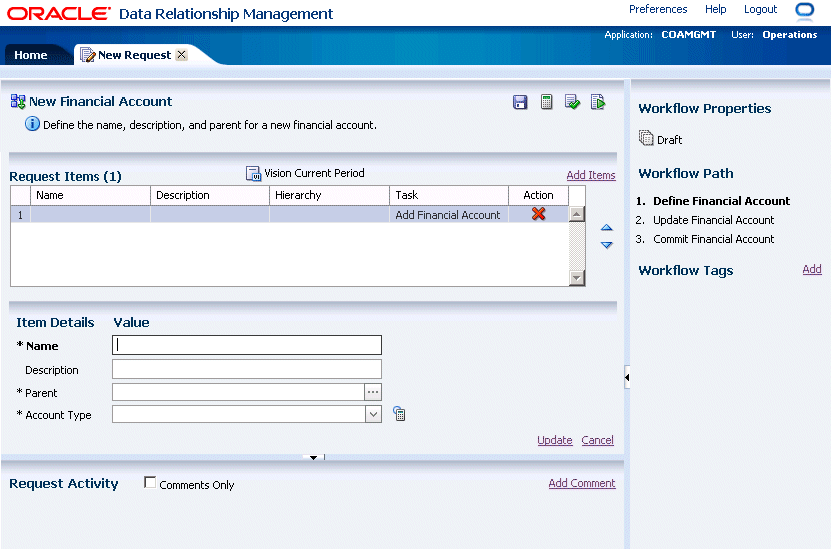The image size is (831, 549).
Task: Delete the Add Financial Account item with red X
Action: (538, 214)
